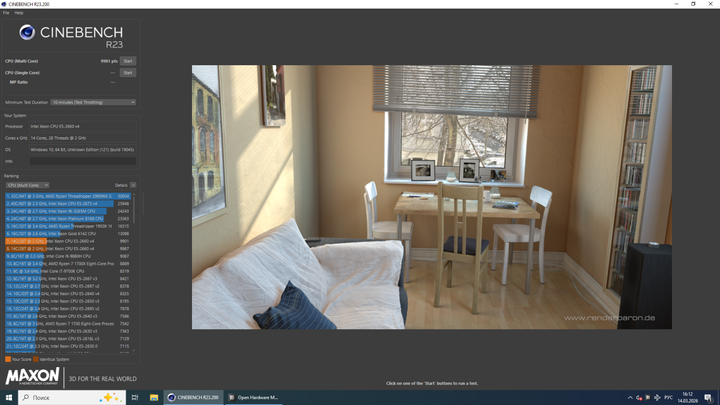Click the Processor field Intel Xeon E5-2660 v4
This screenshot has width=720, height=405.
click(x=83, y=126)
